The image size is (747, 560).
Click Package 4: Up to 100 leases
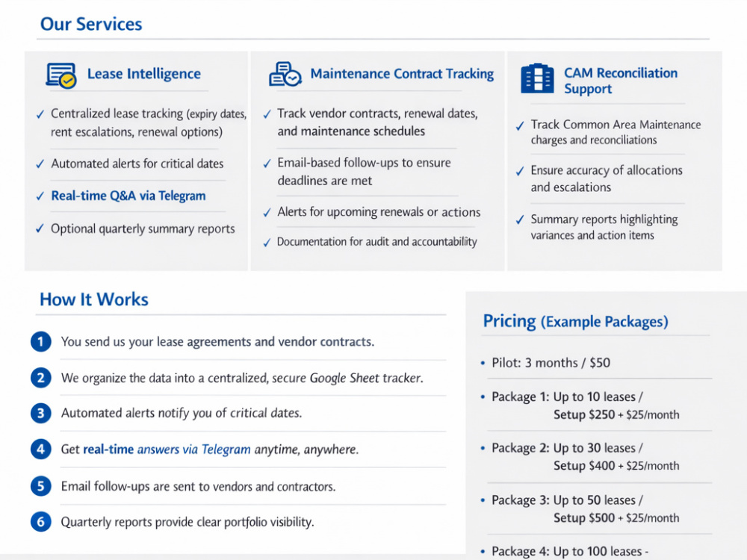click(570, 552)
